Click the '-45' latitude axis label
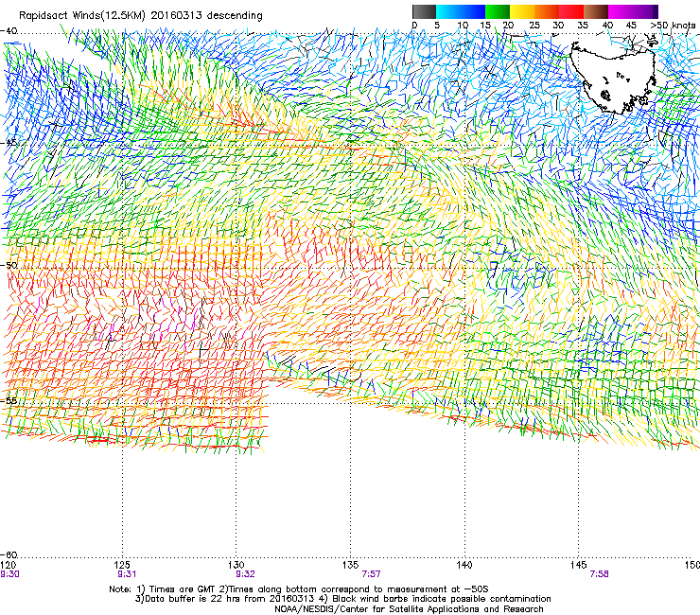The image size is (700, 615). point(9,143)
